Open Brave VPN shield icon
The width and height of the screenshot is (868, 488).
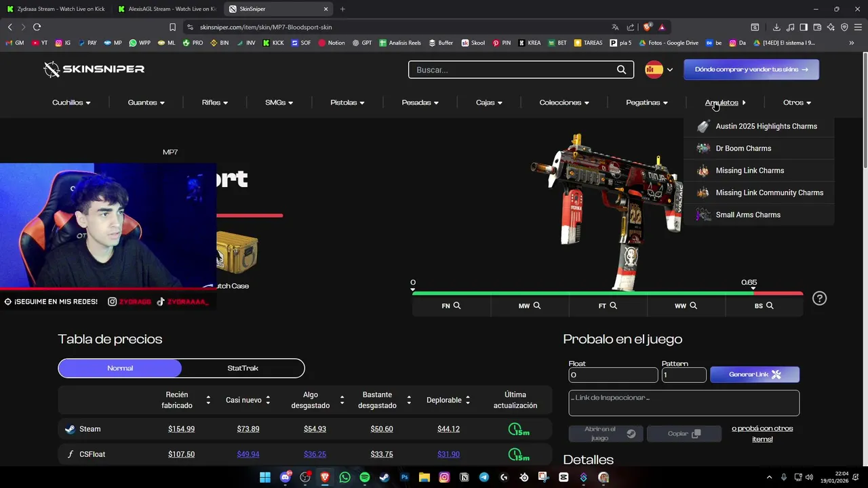coord(844,27)
